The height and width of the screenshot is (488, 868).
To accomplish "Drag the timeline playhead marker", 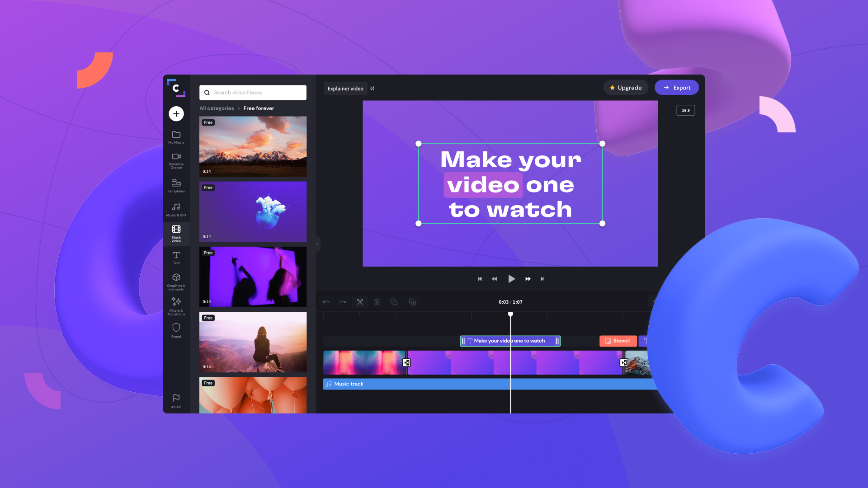I will click(x=510, y=314).
